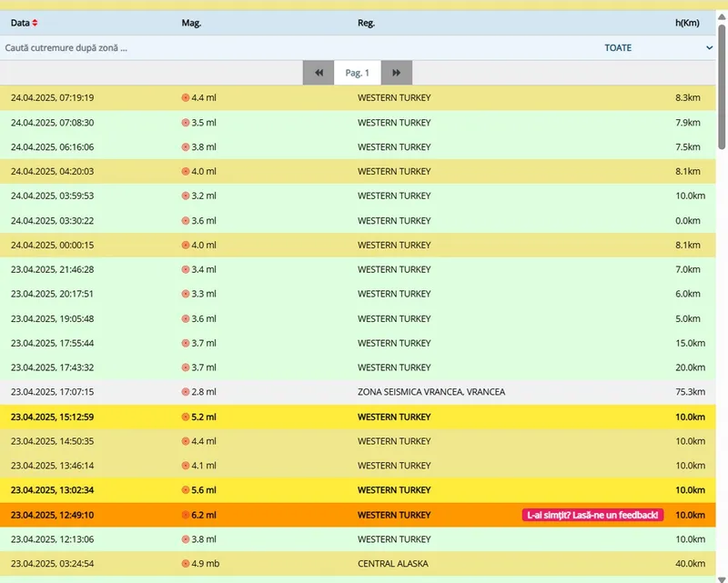This screenshot has height=583, width=728.
Task: Click the 8.3km depth value
Action: [x=688, y=97]
